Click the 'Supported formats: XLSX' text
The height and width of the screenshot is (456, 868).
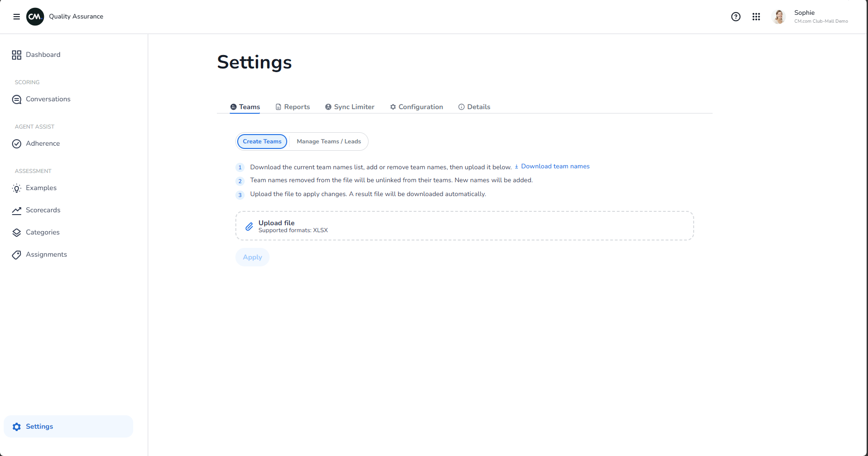point(293,230)
